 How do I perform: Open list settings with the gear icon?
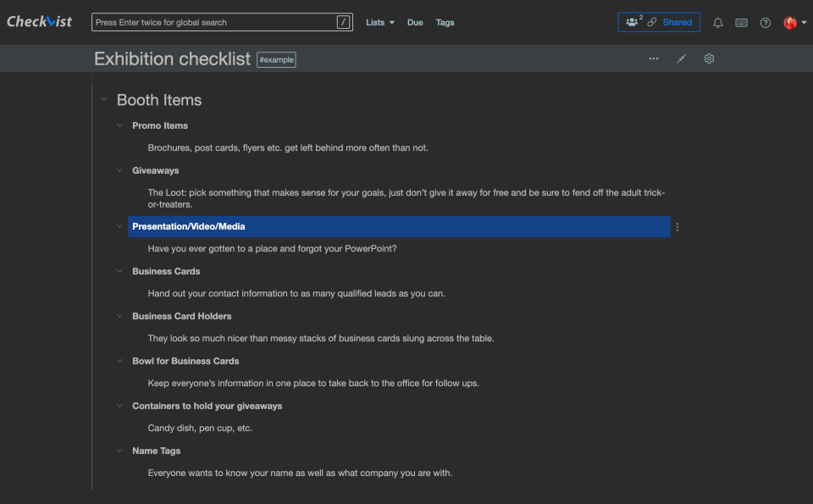point(709,58)
